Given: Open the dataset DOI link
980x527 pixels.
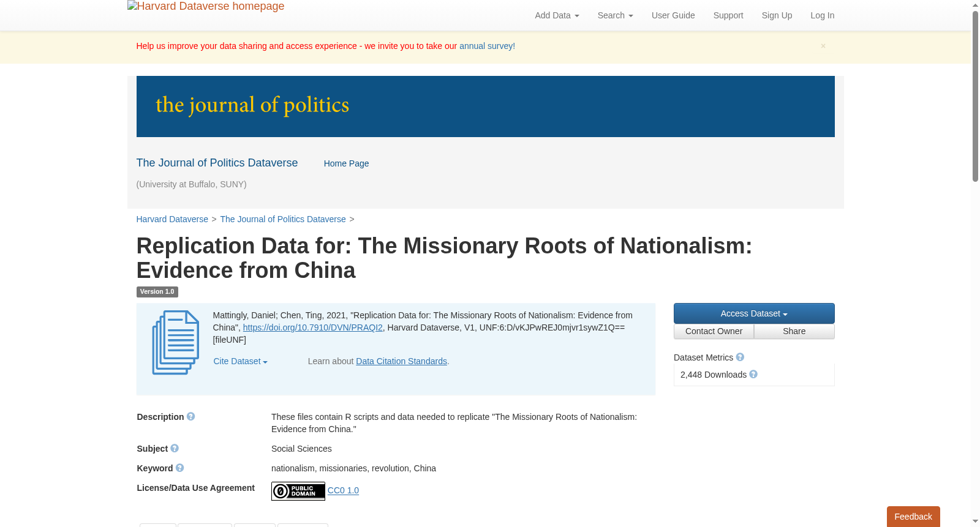Looking at the screenshot, I should pyautogui.click(x=312, y=327).
